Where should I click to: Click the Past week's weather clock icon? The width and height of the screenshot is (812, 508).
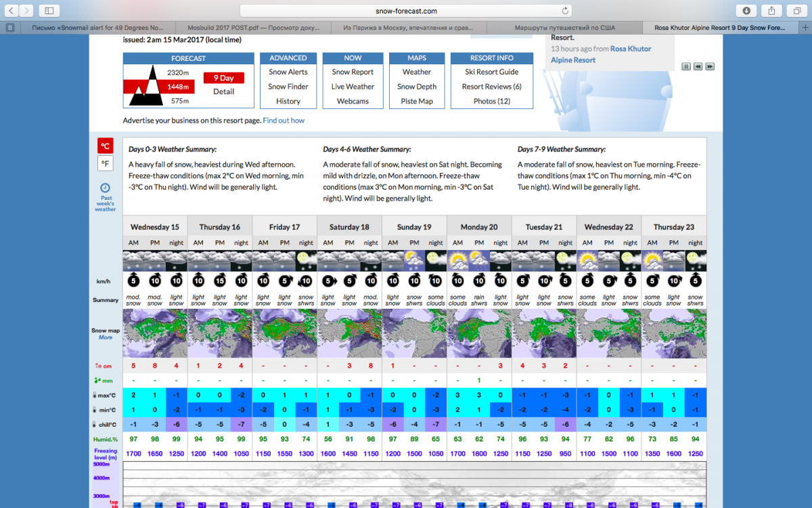click(x=105, y=188)
